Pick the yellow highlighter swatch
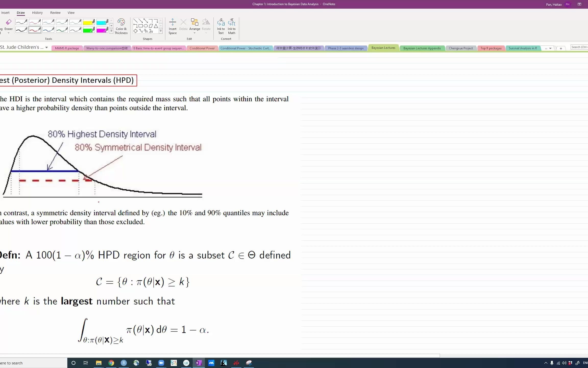The width and height of the screenshot is (588, 368). point(89,22)
